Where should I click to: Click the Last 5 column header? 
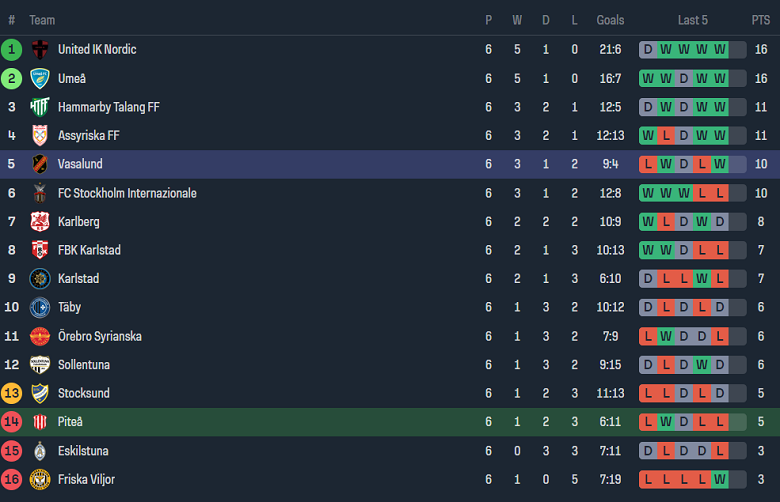click(x=693, y=20)
